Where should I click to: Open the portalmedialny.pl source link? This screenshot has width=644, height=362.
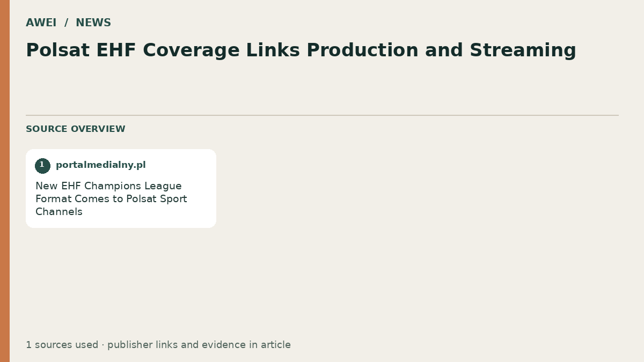pos(101,165)
